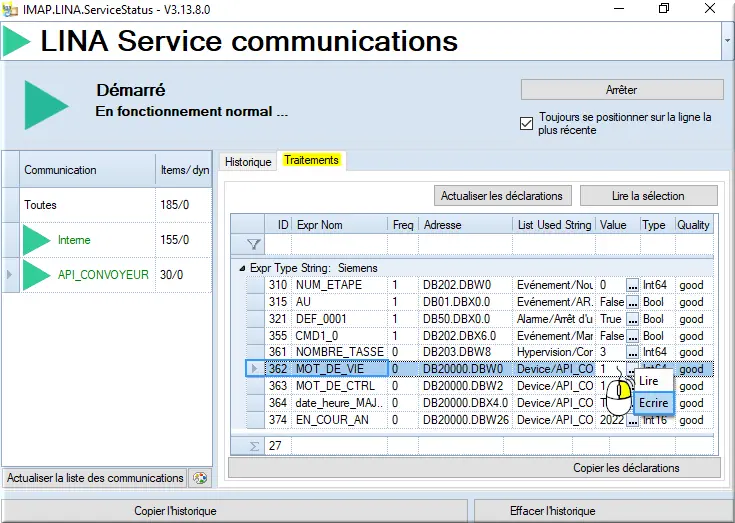Click the 155/0 items cell for Interne
735x523 pixels.
coord(184,240)
